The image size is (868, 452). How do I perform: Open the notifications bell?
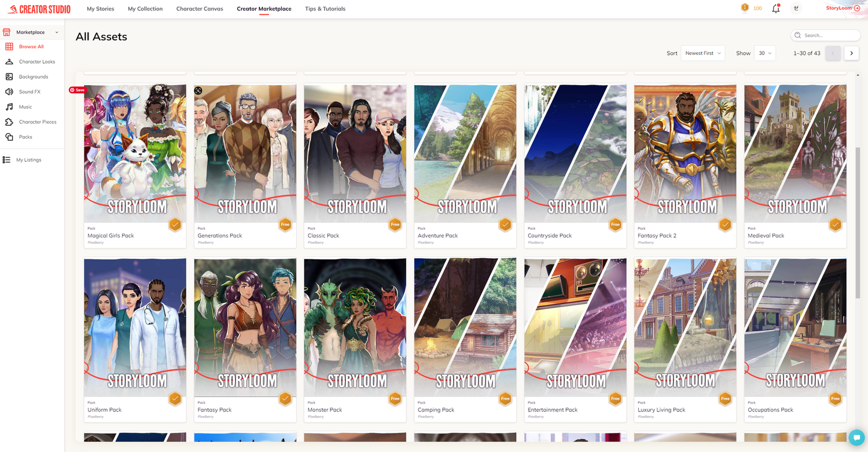point(776,8)
